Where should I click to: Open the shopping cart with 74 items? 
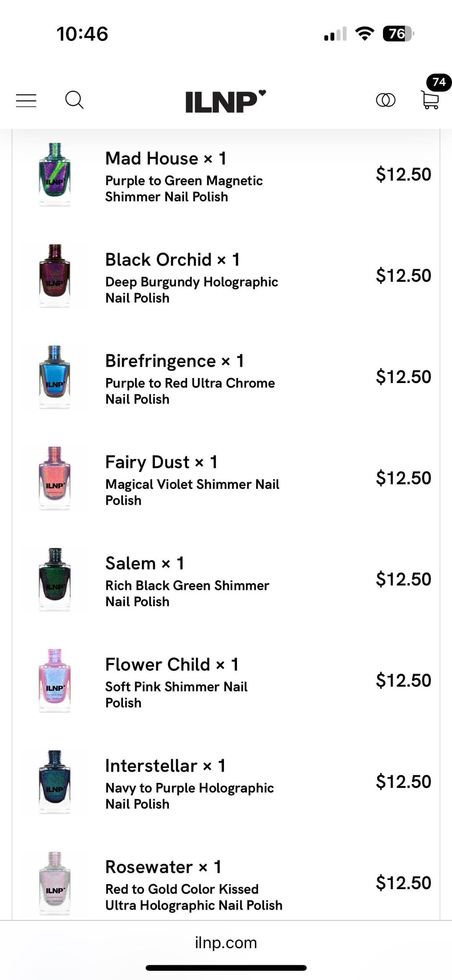pyautogui.click(x=429, y=100)
